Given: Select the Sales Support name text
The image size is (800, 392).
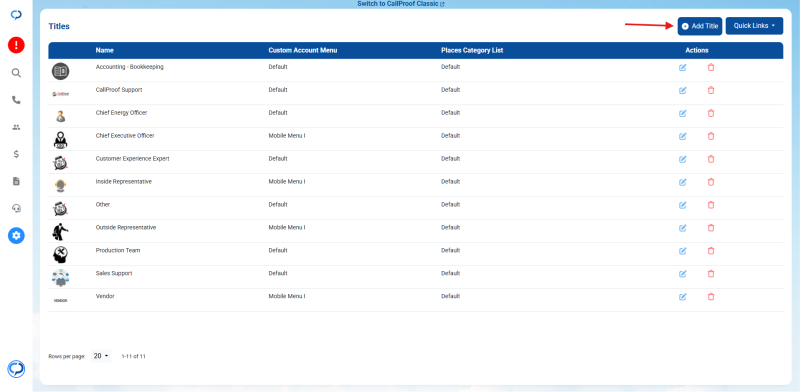Looking at the screenshot, I should [x=114, y=274].
